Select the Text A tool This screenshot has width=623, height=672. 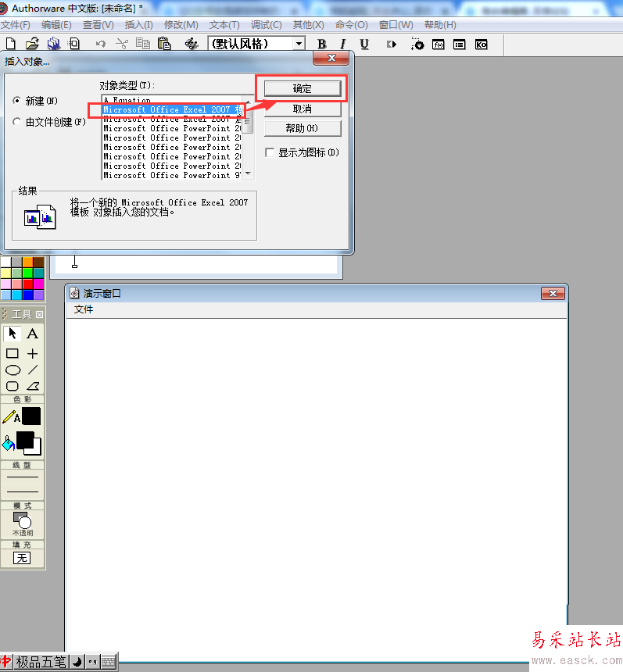(x=33, y=334)
